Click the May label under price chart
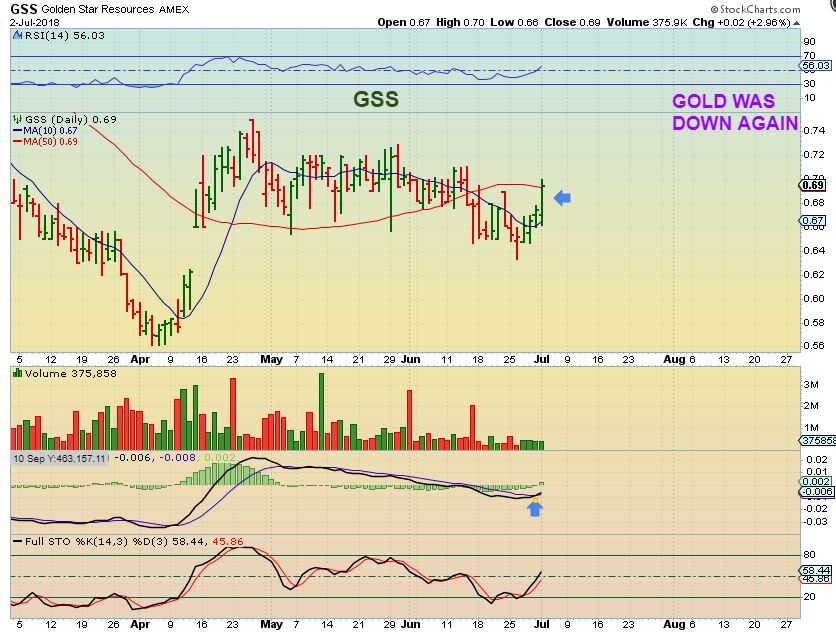The width and height of the screenshot is (836, 632). (x=271, y=359)
